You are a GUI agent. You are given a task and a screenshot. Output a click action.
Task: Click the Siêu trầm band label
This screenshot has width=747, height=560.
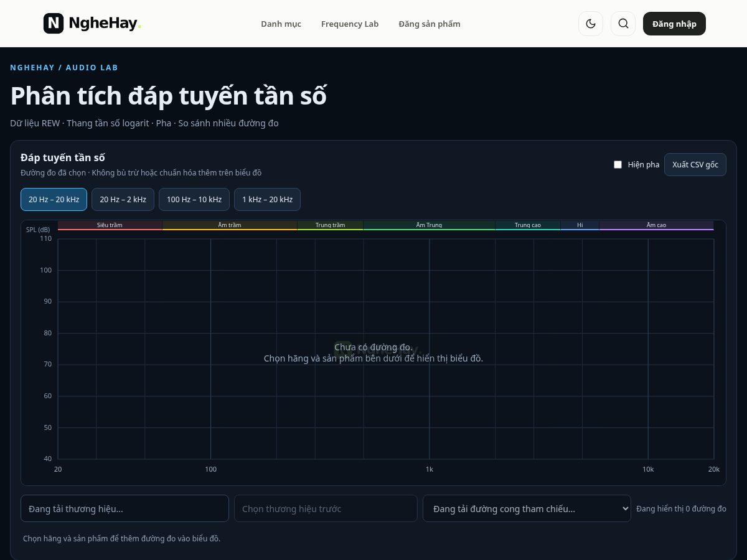[110, 225]
